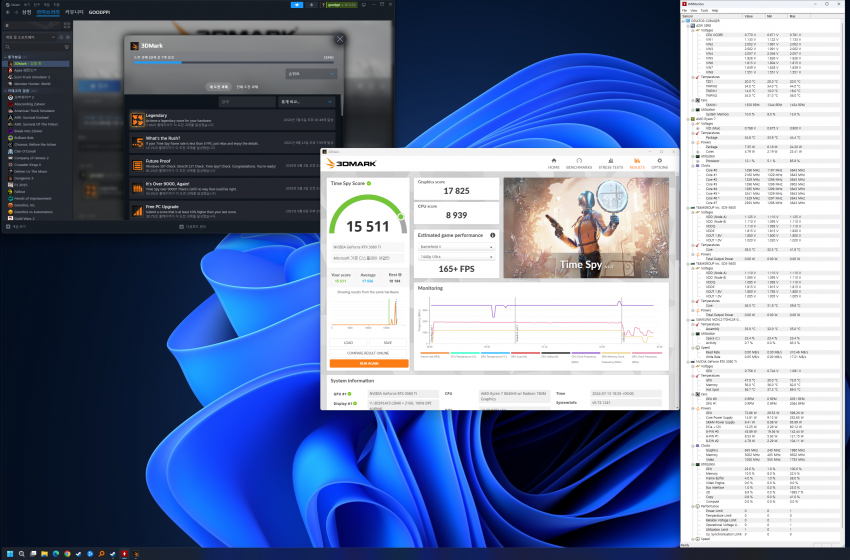Launch Google Chrome from the taskbar

(67, 554)
